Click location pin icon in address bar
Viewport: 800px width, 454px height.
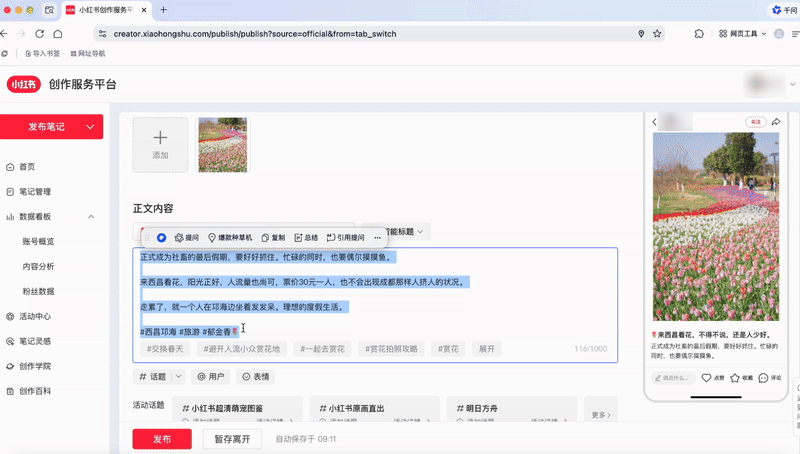click(x=641, y=34)
